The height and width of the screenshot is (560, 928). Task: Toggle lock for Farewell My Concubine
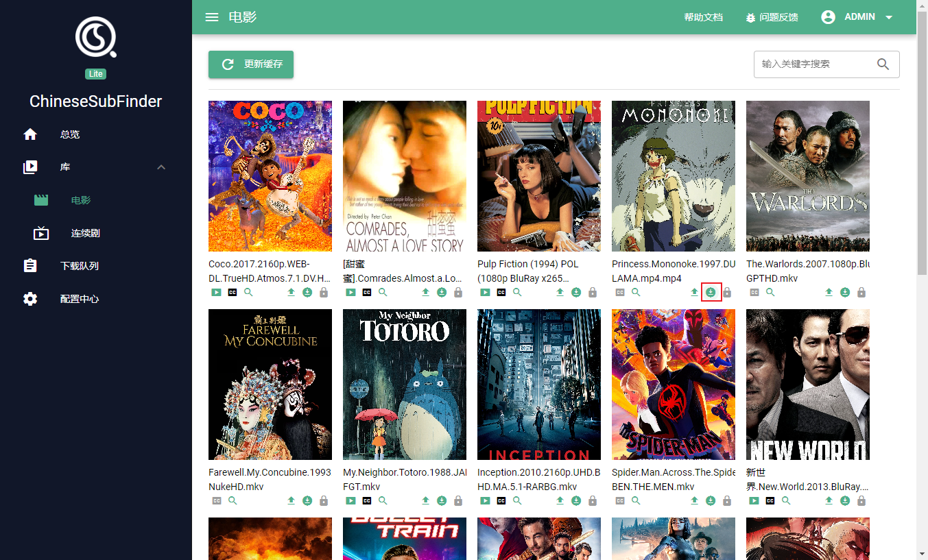324,500
